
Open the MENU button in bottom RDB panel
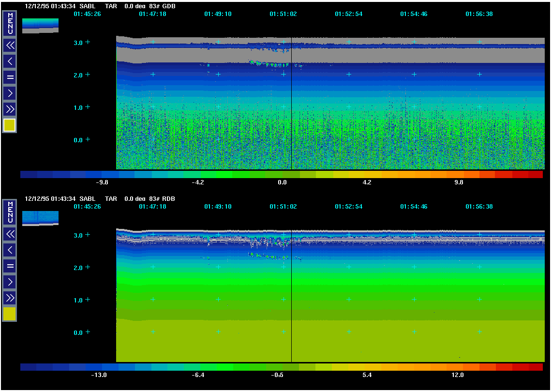10,212
